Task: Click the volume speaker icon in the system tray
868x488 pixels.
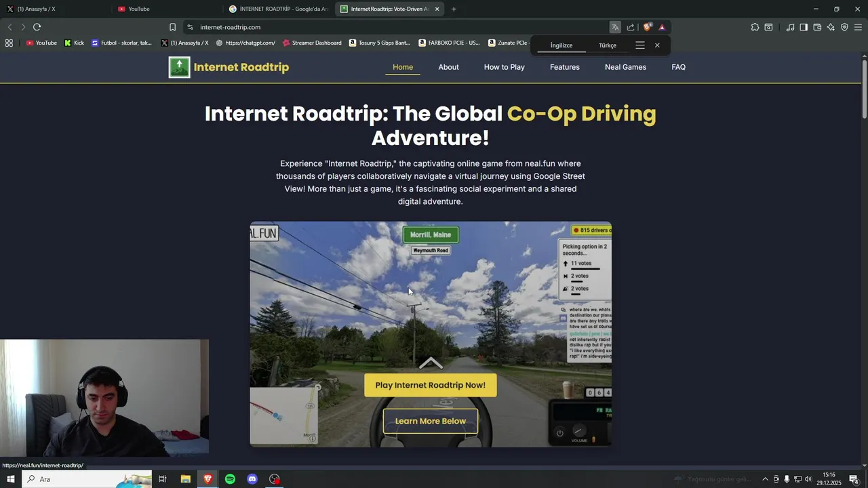Action: (x=808, y=479)
